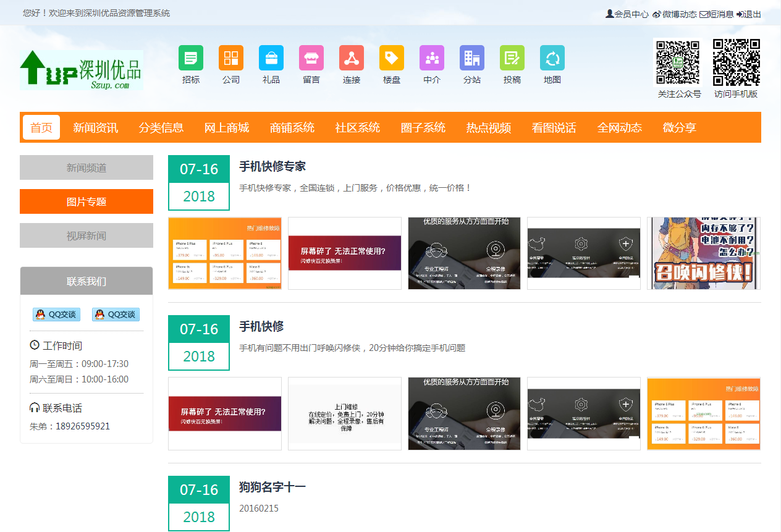Image resolution: width=781 pixels, height=532 pixels.
Task: Click the 公司 orange grid icon
Action: (231, 58)
